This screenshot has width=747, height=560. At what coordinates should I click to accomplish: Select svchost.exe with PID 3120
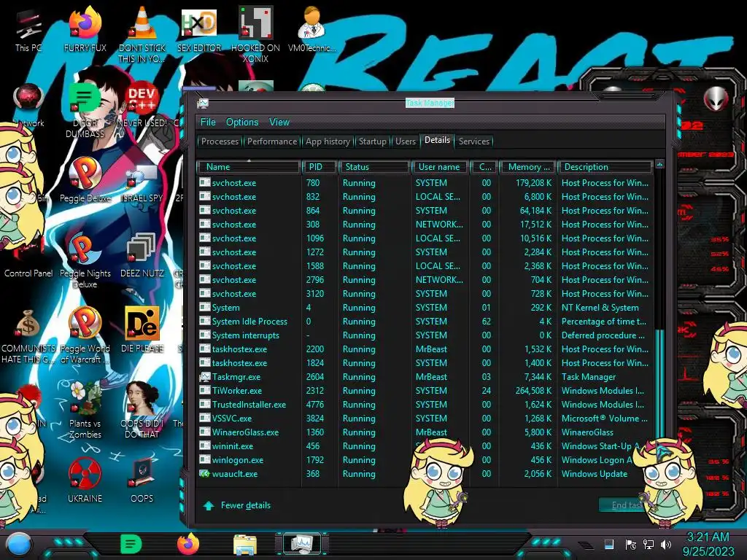(424, 294)
